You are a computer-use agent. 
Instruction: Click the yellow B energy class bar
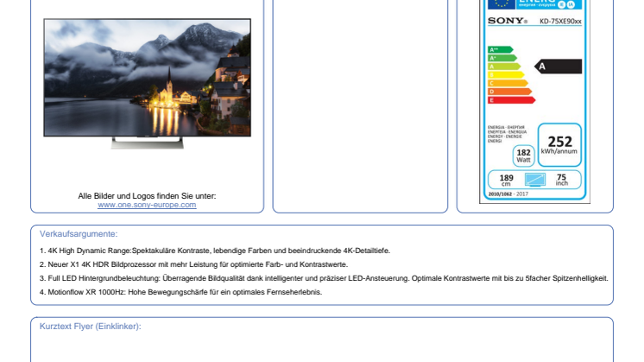506,75
